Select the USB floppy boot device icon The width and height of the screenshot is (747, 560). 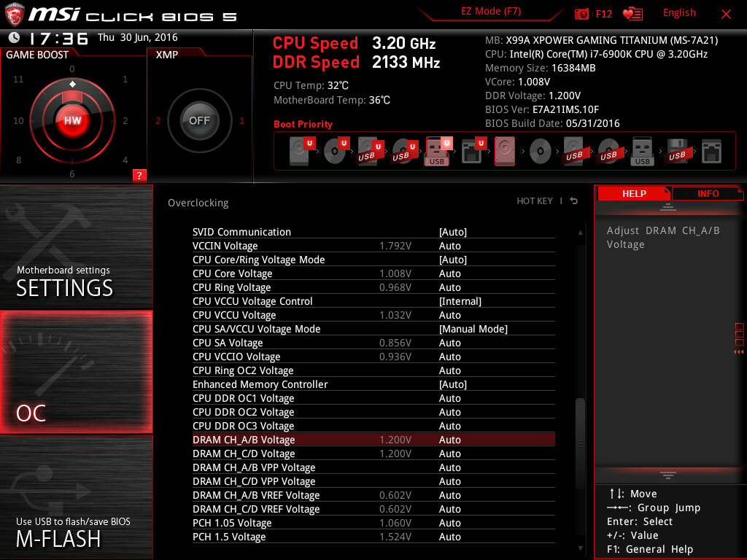pyautogui.click(x=677, y=152)
